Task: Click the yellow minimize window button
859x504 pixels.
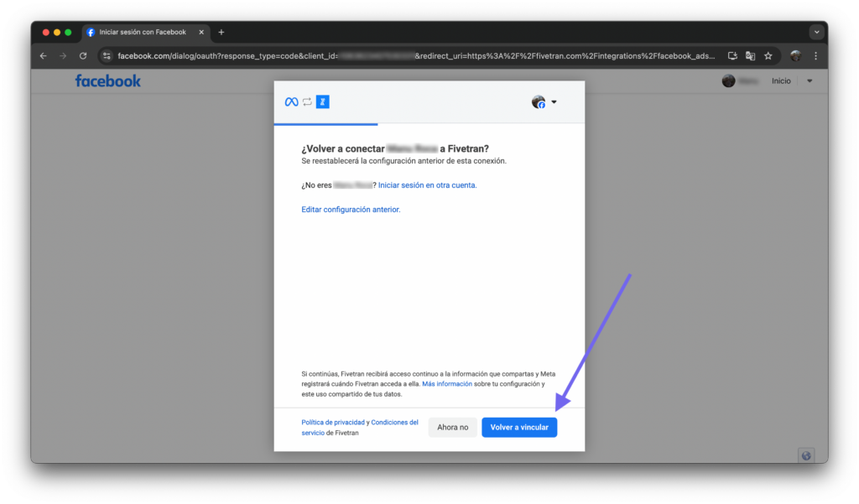Action: coord(57,33)
